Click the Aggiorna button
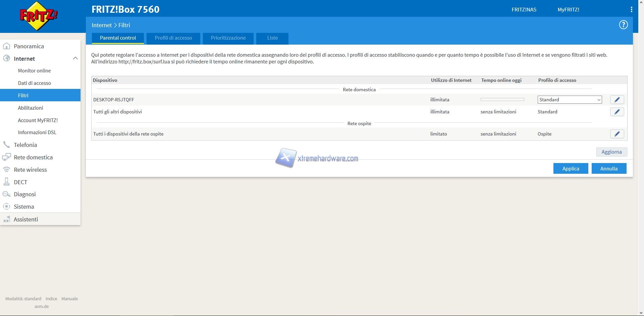Screen dimensions: 644x316 click(x=611, y=152)
